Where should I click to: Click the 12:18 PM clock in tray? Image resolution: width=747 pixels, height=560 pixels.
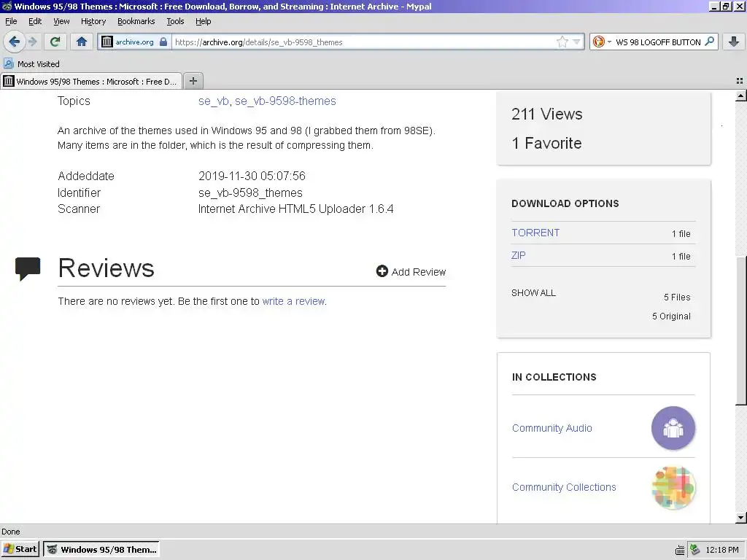click(x=721, y=550)
